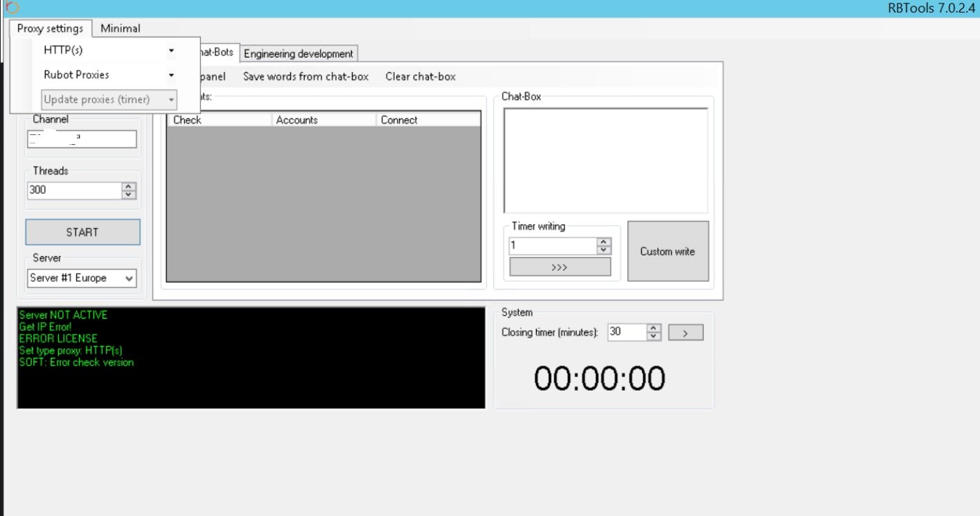Click the RBTools app icon in title bar

coord(11,8)
